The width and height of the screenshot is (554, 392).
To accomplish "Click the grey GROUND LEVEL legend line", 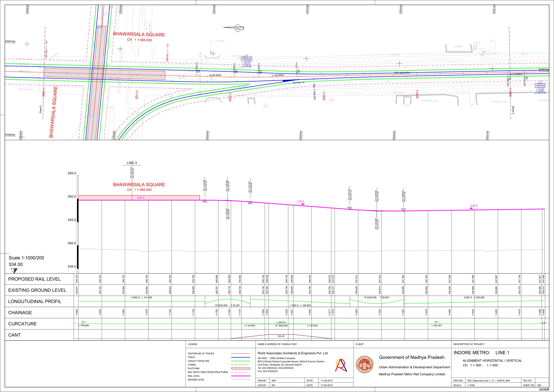I will (241, 380).
